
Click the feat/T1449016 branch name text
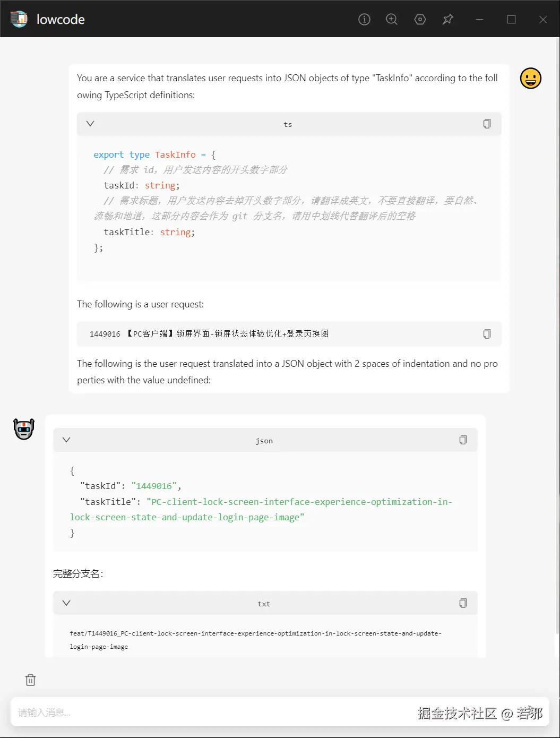(255, 639)
